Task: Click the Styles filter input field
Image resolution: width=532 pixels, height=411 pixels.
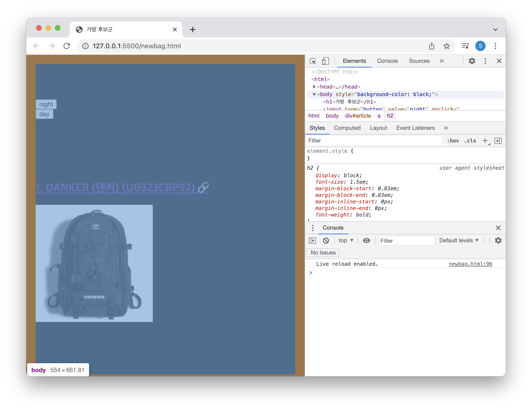Action: pyautogui.click(x=374, y=141)
